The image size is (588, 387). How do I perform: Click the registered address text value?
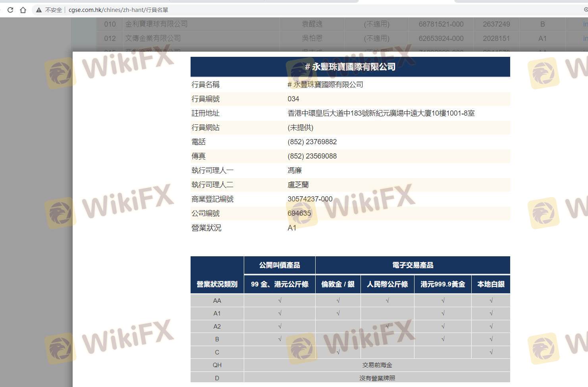(381, 113)
